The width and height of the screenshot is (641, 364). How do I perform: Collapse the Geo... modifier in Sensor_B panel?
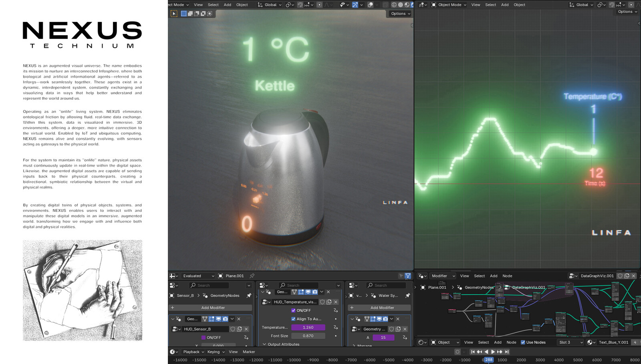173,319
